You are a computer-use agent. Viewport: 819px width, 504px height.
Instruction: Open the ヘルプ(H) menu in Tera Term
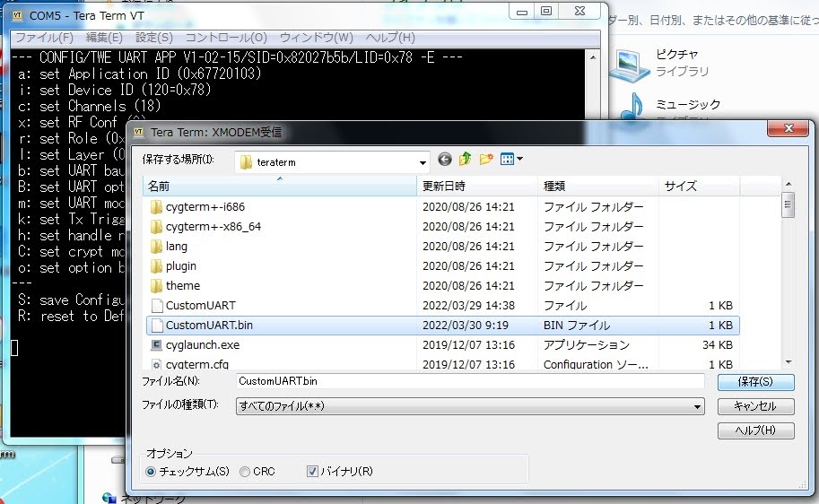(390, 38)
